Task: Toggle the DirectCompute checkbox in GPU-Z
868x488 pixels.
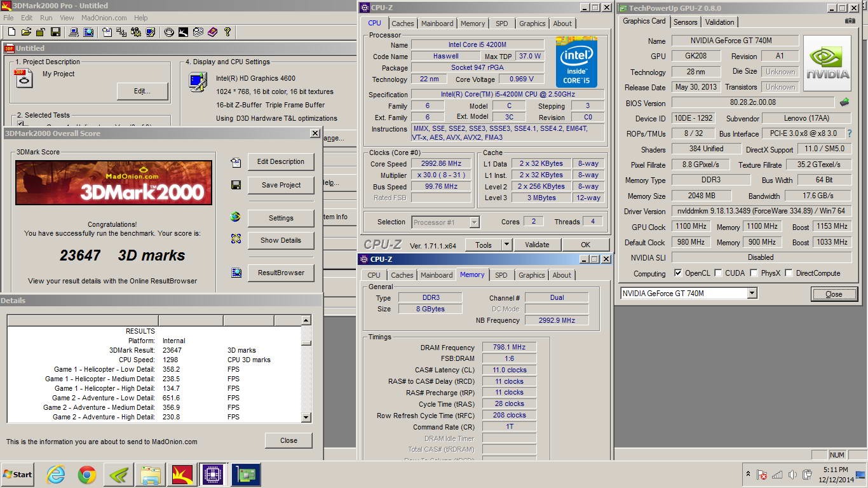Action: pos(789,273)
